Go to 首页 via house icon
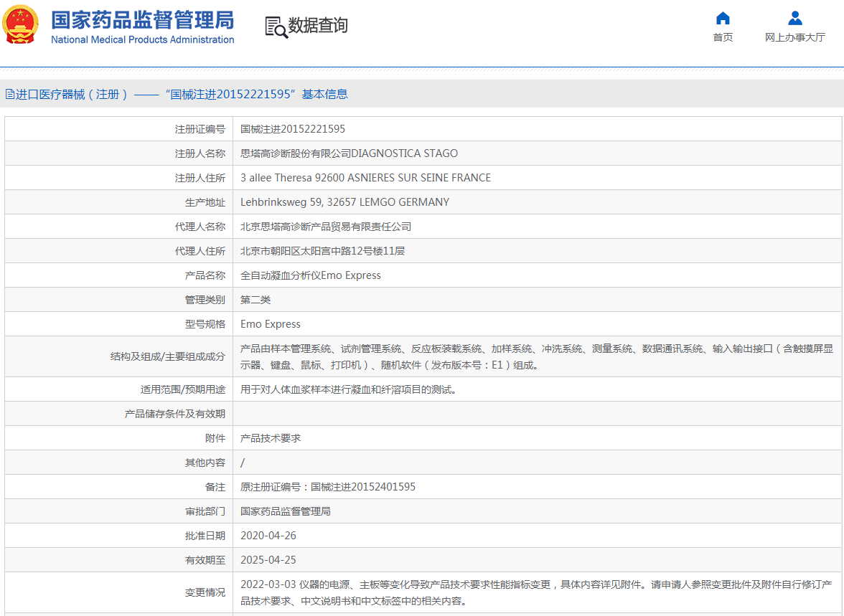The height and width of the screenshot is (616, 844). pos(723,19)
